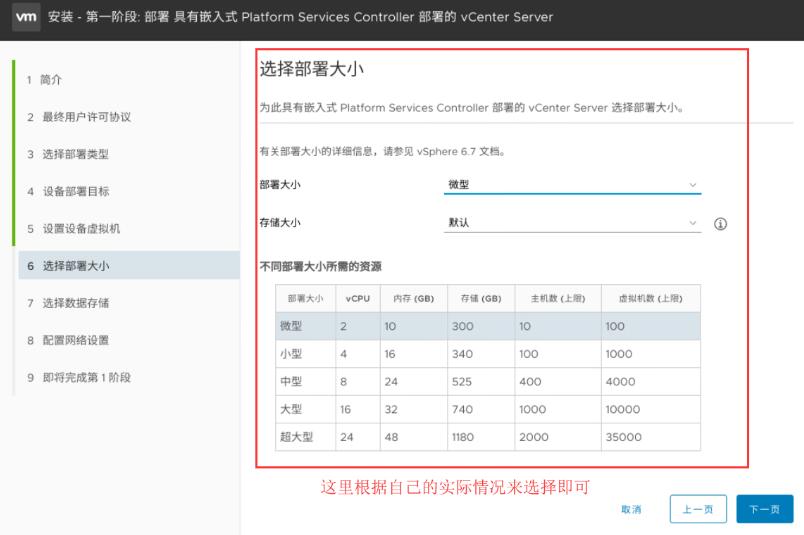804x535 pixels.
Task: Click host count 2000 in 超大型 row
Action: coord(534,437)
